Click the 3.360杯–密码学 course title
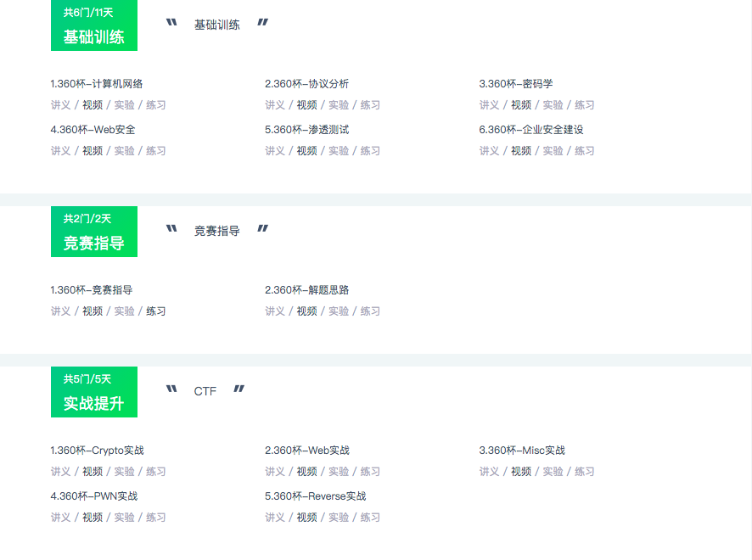Viewport: 752px width, 560px height. point(516,84)
